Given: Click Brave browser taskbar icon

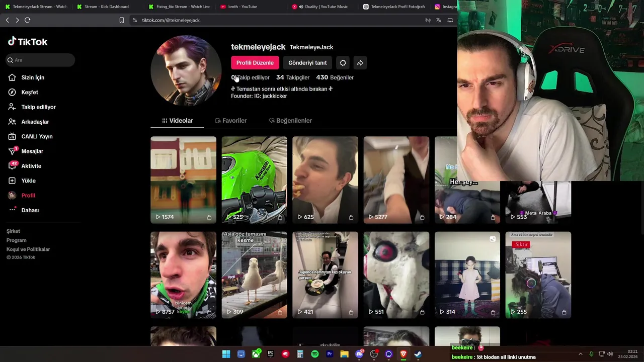Looking at the screenshot, I should pos(404,354).
